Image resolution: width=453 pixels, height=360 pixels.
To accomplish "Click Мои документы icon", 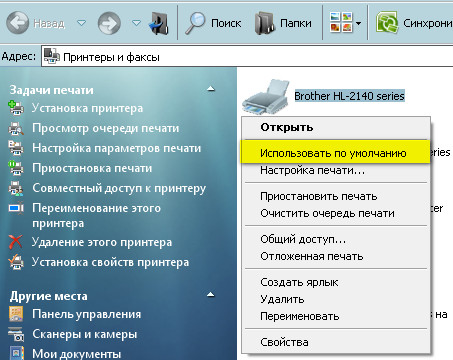I will 16,353.
